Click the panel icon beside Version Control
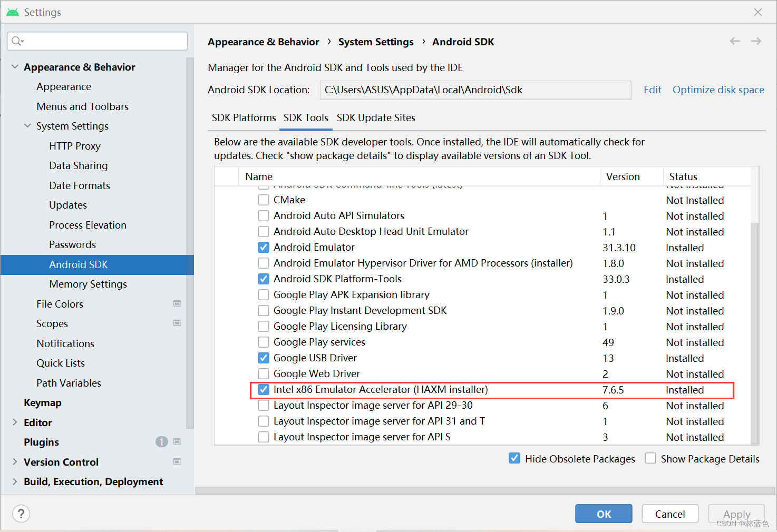Screen dimensions: 777x532 click(177, 461)
